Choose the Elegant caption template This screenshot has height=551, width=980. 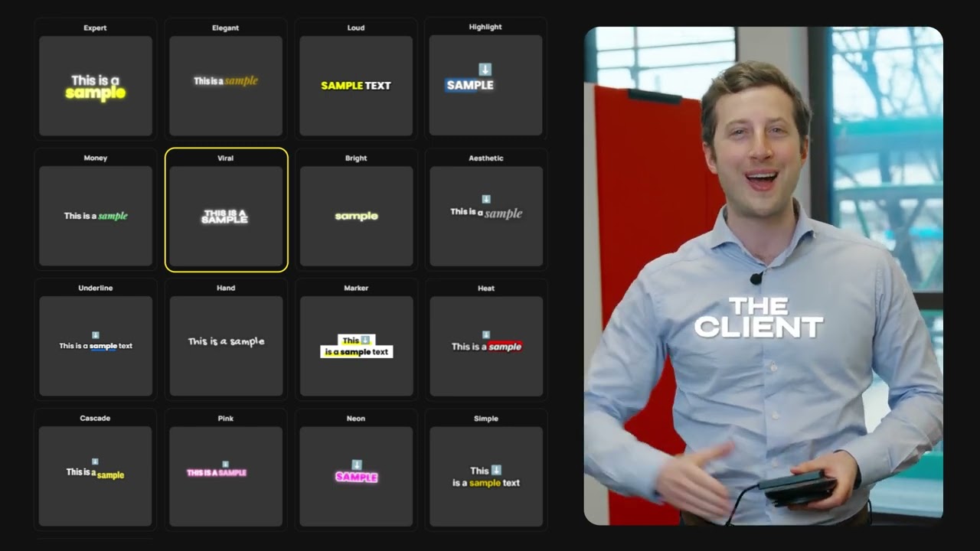226,79
